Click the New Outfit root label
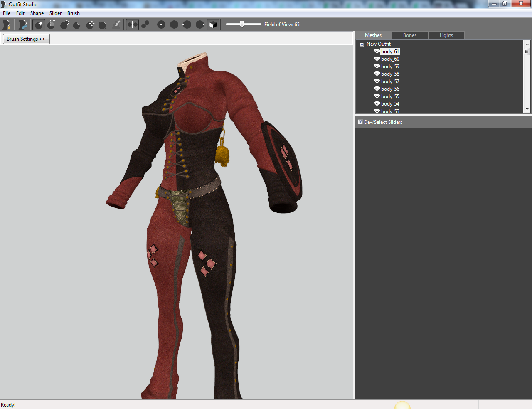 click(x=379, y=44)
